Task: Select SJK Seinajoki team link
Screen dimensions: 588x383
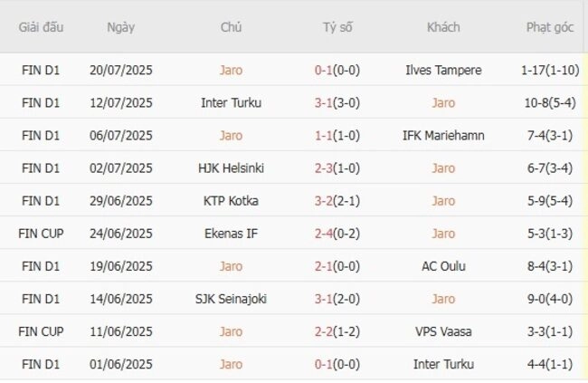Action: coord(231,299)
